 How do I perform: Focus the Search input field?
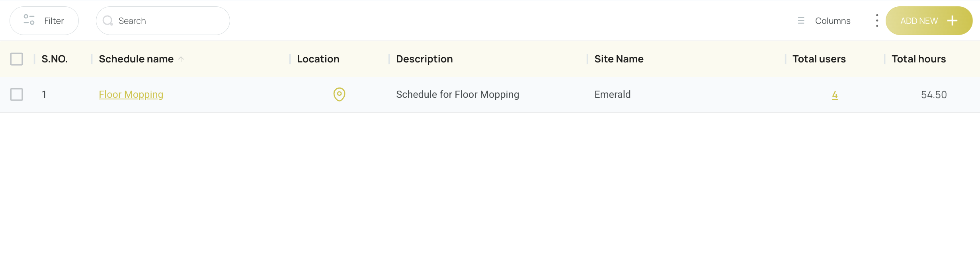[x=163, y=21]
